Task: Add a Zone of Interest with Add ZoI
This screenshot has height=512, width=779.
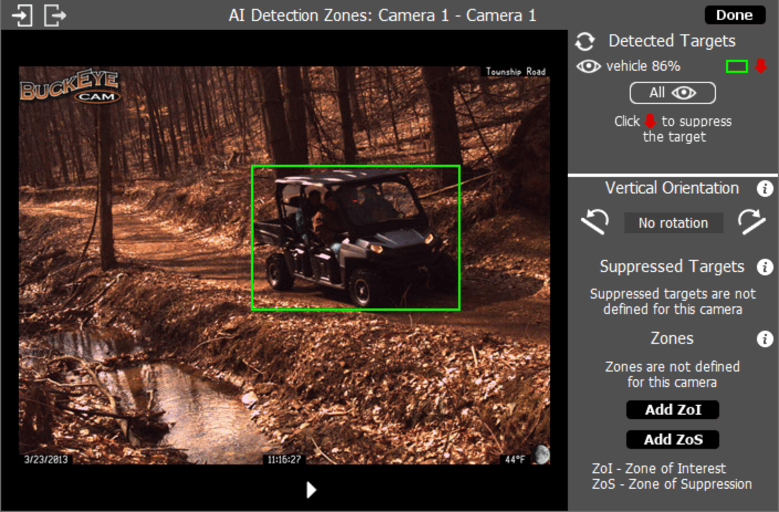Action: click(672, 409)
